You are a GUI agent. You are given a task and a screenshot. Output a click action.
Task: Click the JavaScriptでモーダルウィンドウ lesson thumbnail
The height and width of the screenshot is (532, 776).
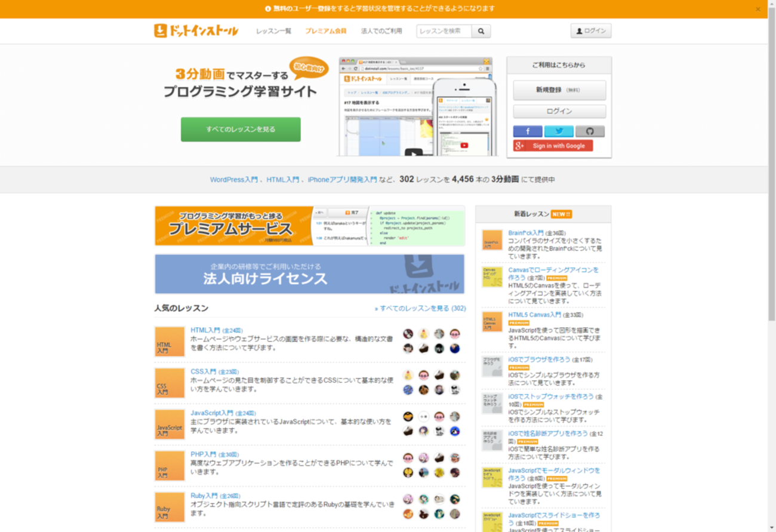[492, 478]
